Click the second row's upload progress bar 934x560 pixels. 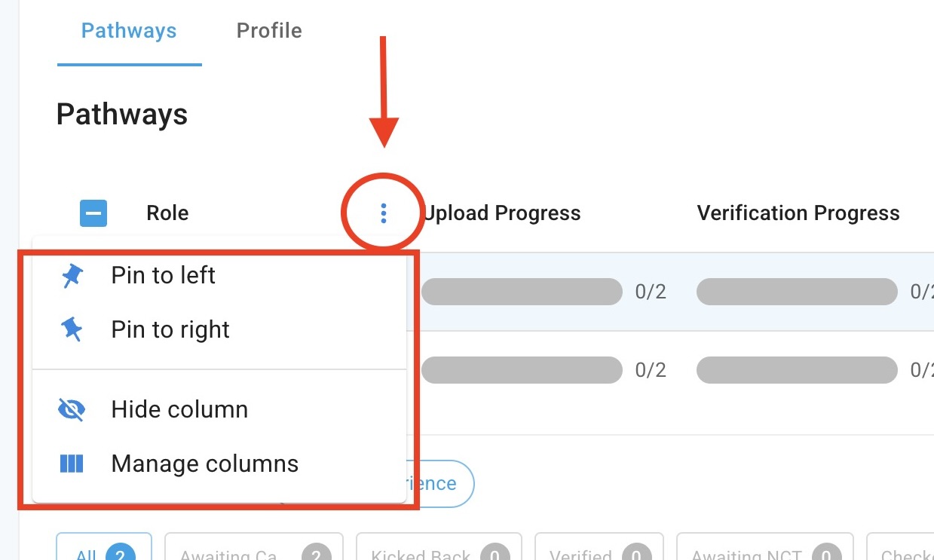pos(522,370)
